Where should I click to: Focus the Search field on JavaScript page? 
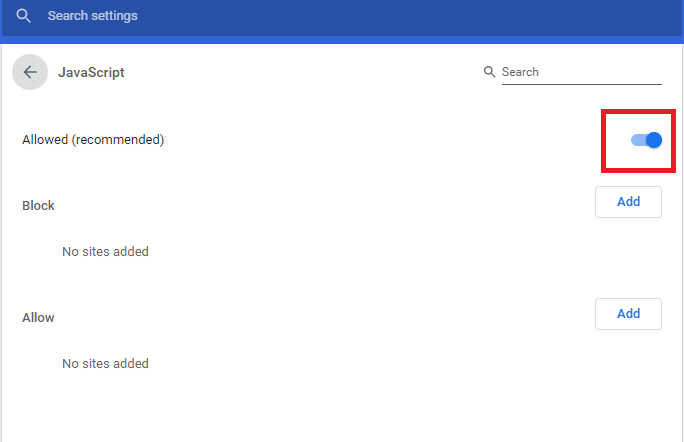point(580,72)
